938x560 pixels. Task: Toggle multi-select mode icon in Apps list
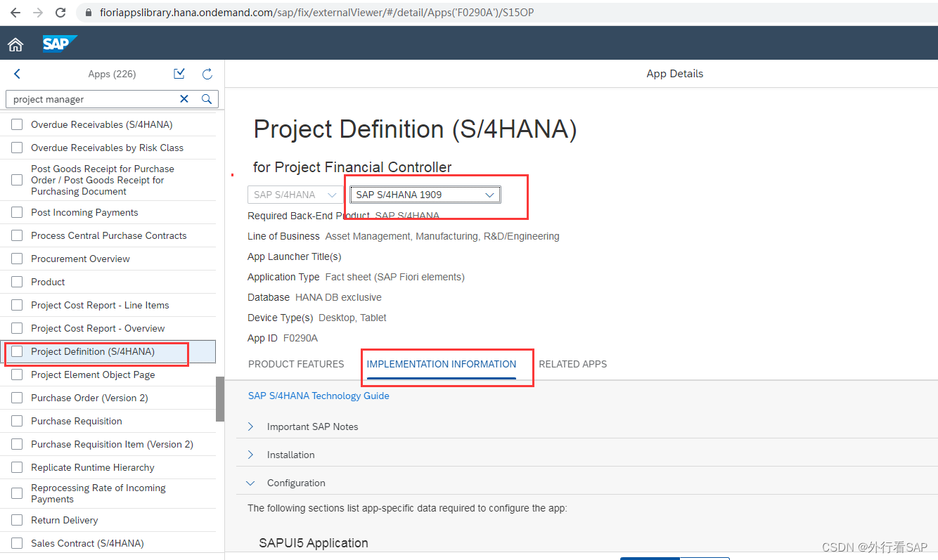179,74
